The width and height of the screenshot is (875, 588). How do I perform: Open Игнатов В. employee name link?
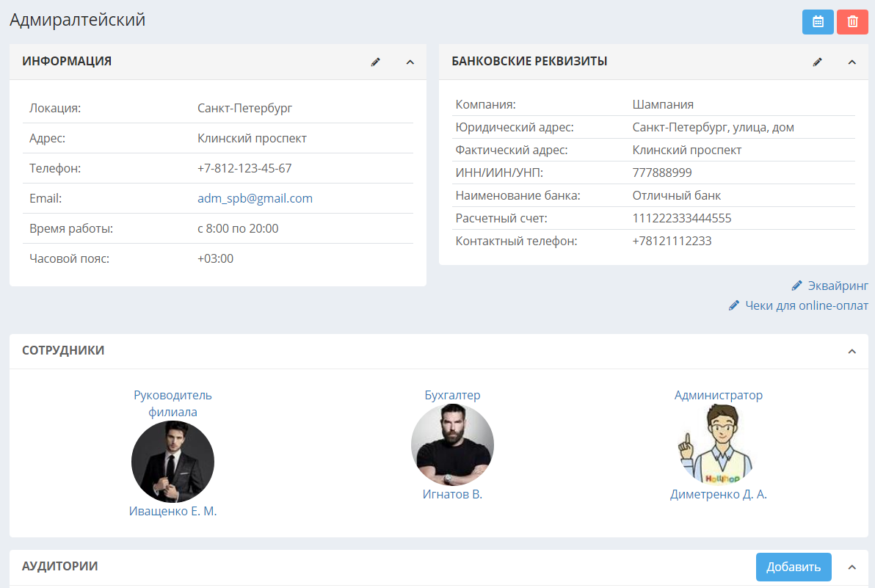point(452,494)
